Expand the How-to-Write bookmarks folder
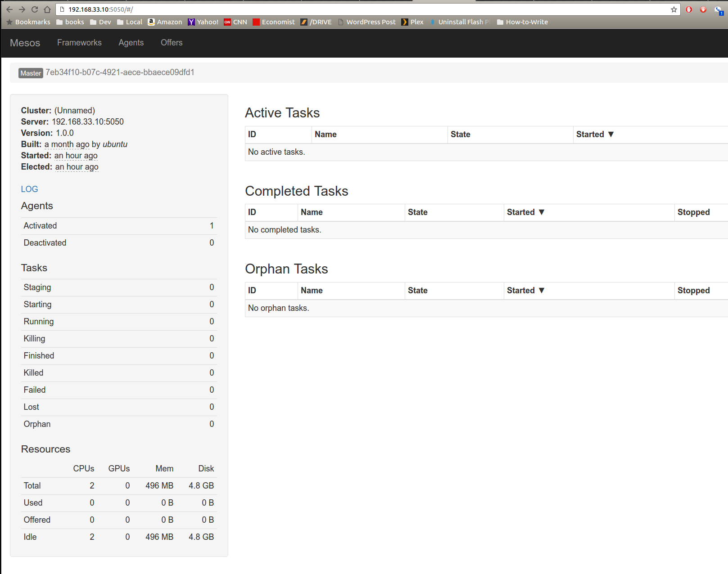The width and height of the screenshot is (728, 574). pos(522,22)
